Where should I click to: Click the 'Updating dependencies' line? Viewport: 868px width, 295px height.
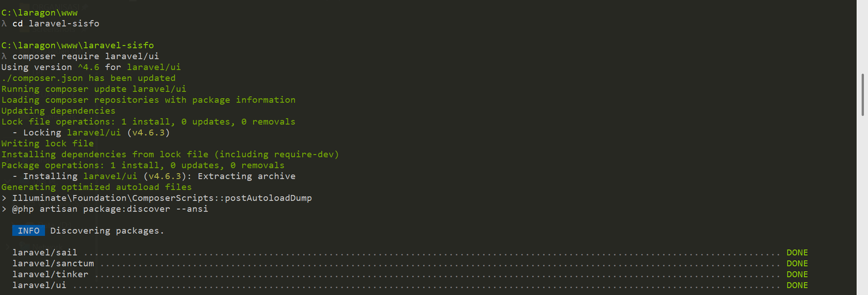pyautogui.click(x=59, y=111)
